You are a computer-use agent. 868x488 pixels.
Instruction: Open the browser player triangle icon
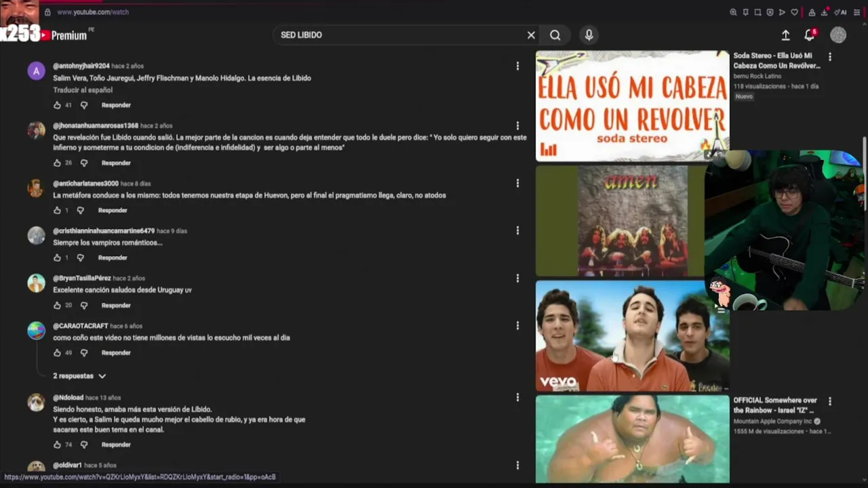(782, 12)
